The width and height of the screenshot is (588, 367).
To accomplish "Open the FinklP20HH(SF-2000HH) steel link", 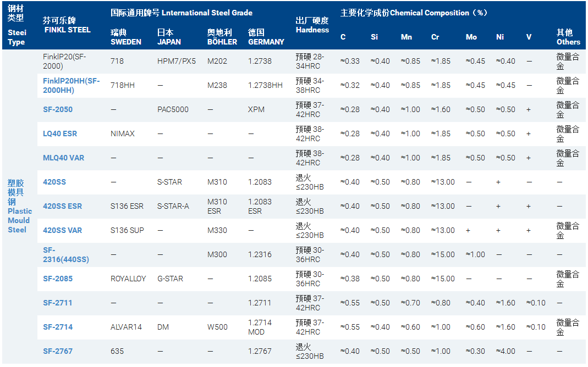I will click(71, 85).
